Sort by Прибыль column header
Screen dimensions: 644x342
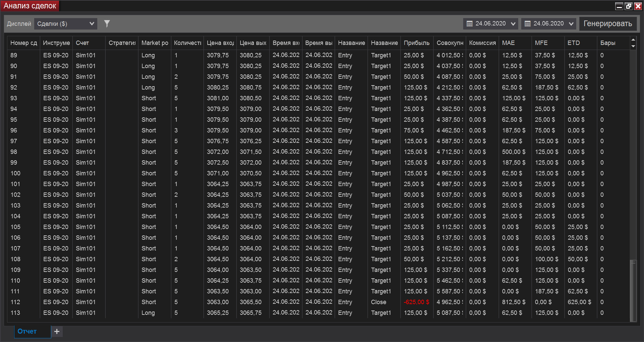(x=417, y=43)
